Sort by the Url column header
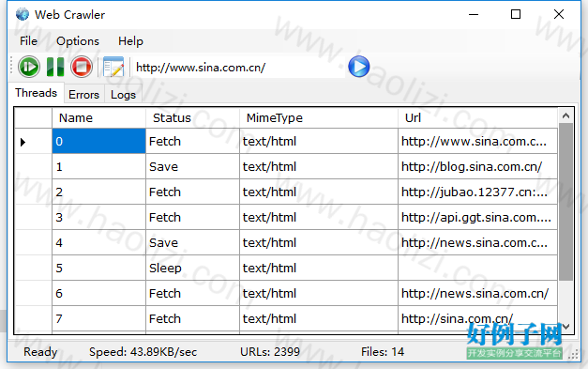588x369 pixels. pyautogui.click(x=477, y=118)
